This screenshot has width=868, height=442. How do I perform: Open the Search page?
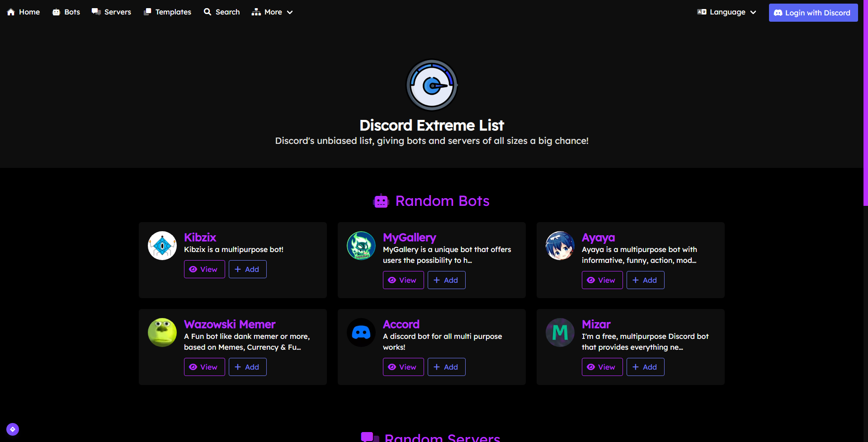222,12
